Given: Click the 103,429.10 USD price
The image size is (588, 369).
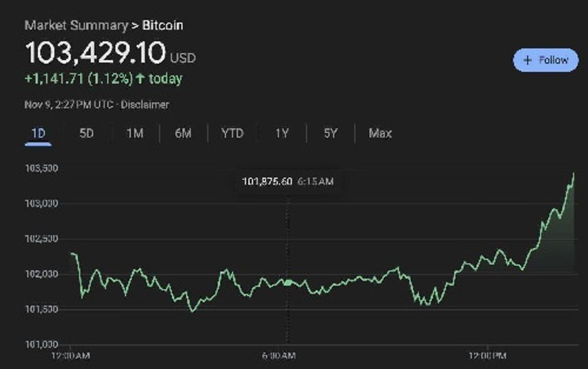Looking at the screenshot, I should coord(110,53).
